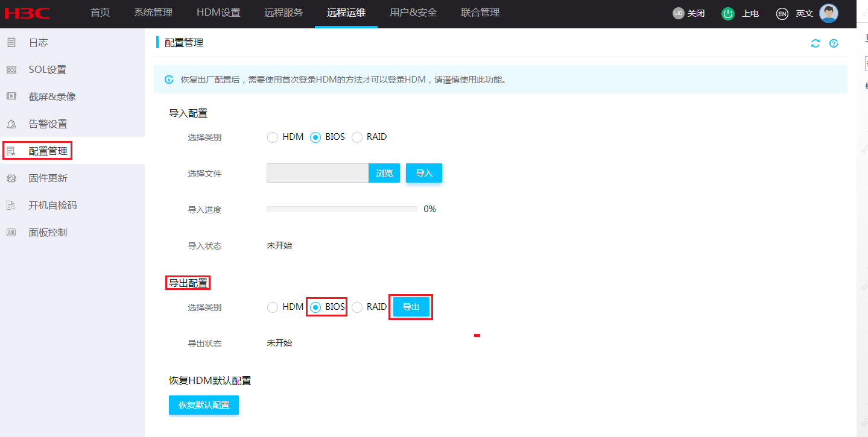Screen dimensions: 868x437
Task: Click 未开始 next to 导入状态
Action: (279, 245)
